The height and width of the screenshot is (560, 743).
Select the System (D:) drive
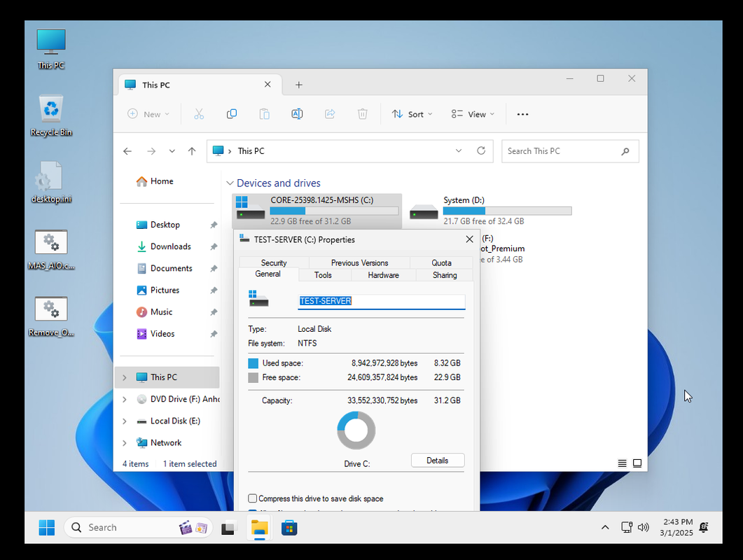(x=491, y=211)
